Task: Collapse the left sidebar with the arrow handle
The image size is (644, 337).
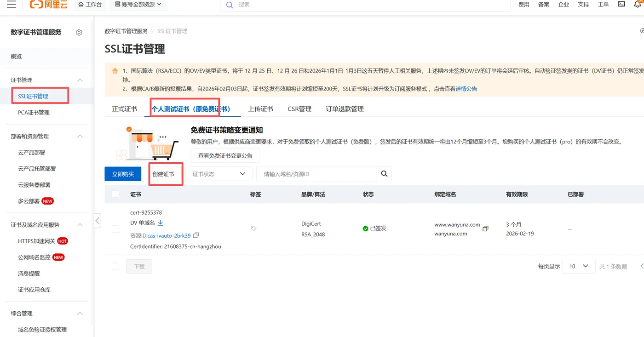Action: pyautogui.click(x=98, y=221)
